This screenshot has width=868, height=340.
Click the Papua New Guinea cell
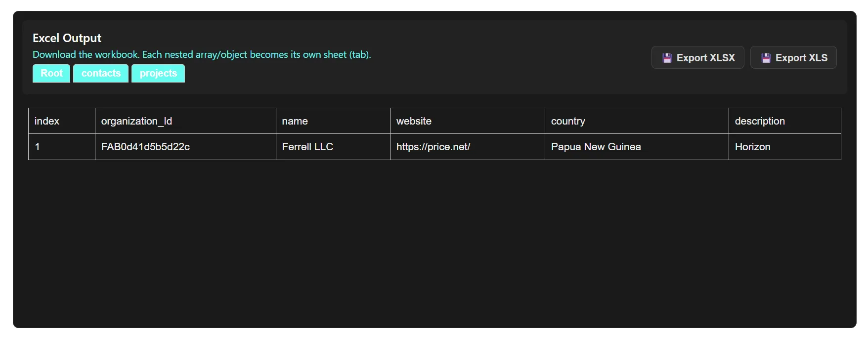(x=595, y=147)
